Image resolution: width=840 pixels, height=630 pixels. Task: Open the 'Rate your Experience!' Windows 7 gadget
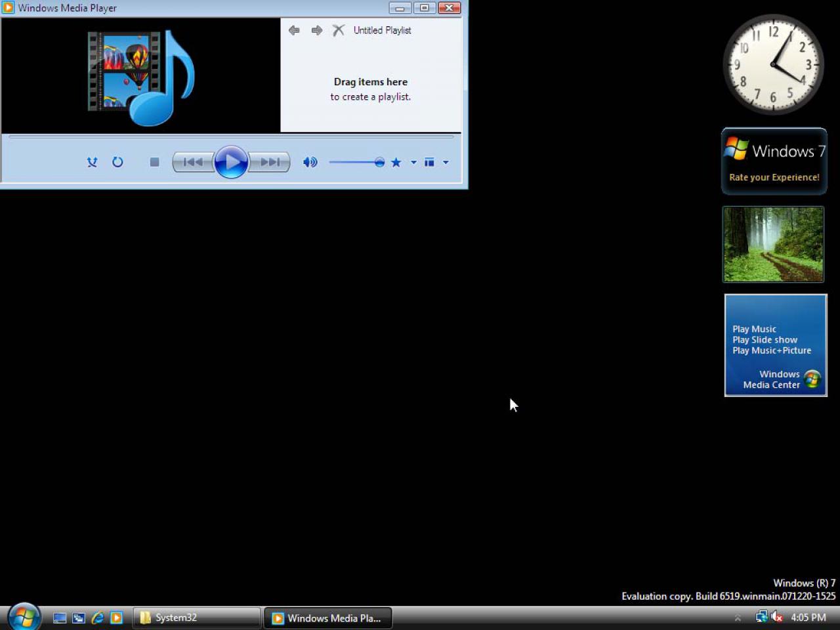[x=774, y=161]
